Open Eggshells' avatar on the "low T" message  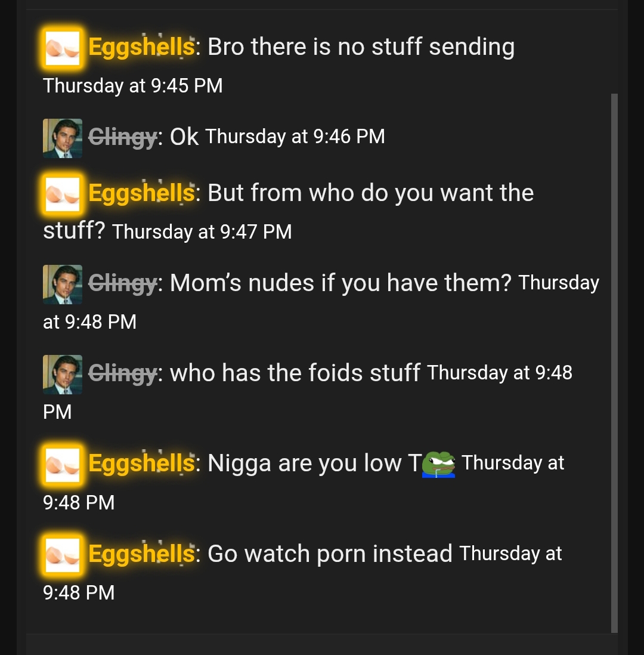63,464
